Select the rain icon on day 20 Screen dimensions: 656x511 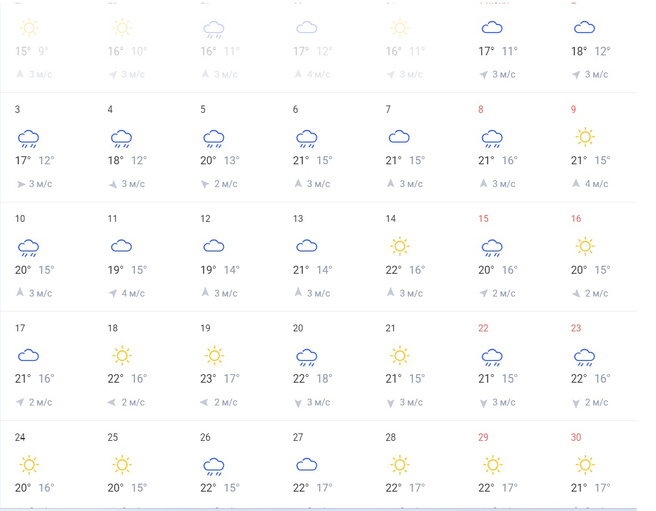306,356
